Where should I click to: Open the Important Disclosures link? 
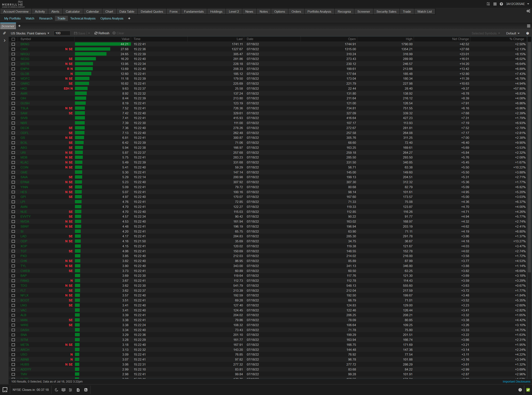click(x=516, y=382)
